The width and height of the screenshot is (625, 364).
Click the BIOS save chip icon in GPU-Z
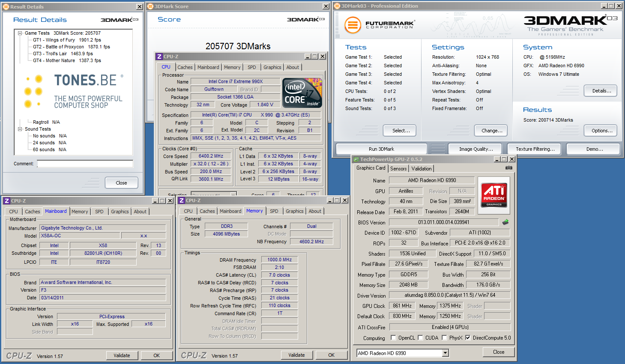coord(505,222)
